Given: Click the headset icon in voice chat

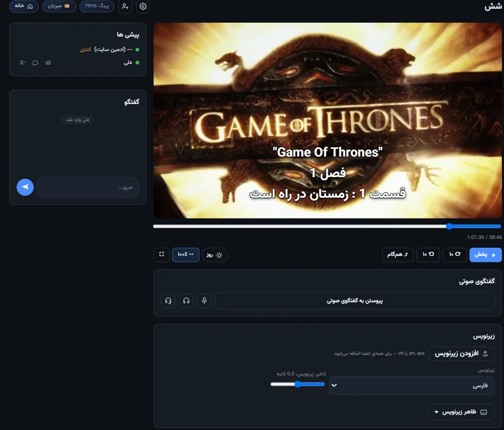Looking at the screenshot, I should click(x=168, y=301).
